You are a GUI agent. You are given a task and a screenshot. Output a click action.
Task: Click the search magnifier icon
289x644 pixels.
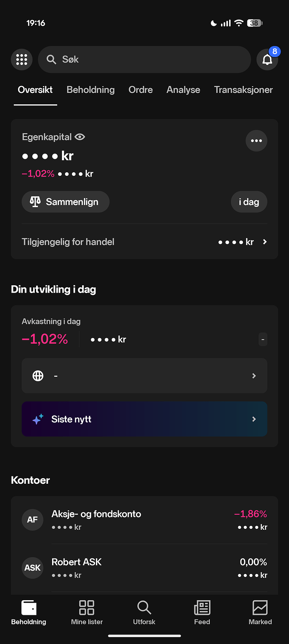(x=51, y=59)
